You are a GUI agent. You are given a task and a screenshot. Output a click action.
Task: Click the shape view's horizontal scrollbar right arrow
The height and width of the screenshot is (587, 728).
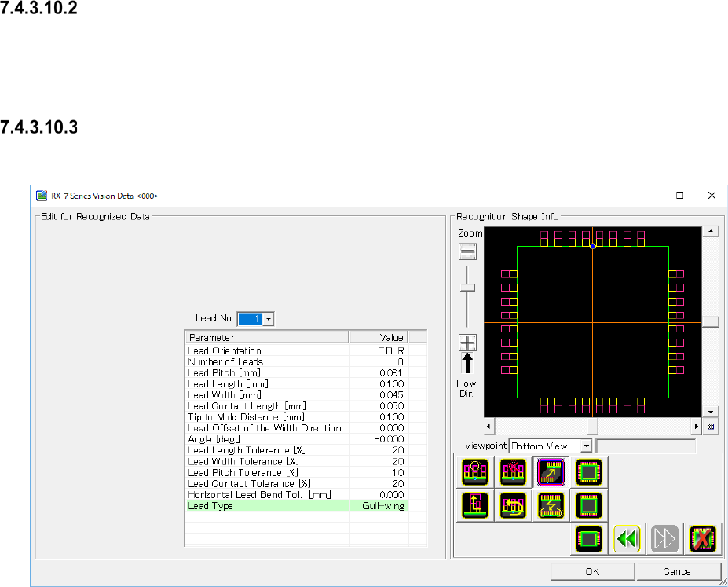point(696,427)
